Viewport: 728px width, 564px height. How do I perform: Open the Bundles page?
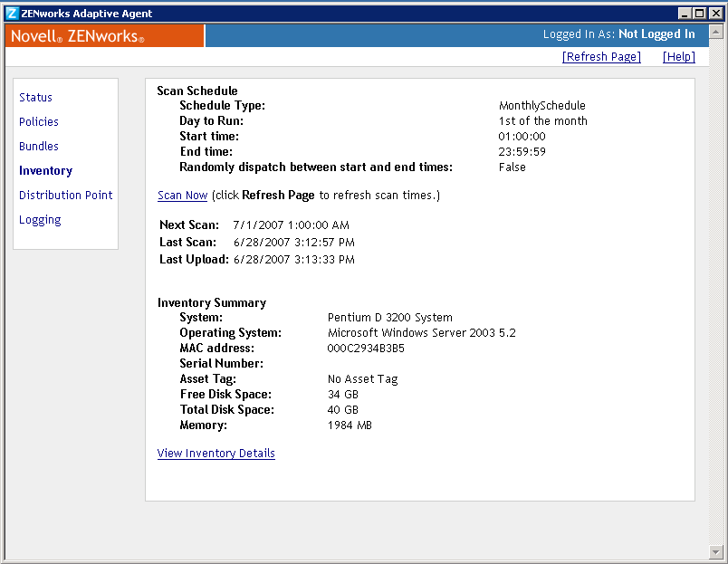(39, 147)
